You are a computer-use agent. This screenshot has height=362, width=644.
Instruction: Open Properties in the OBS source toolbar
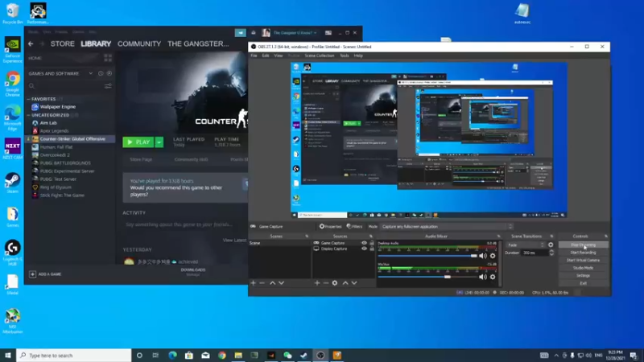(331, 226)
